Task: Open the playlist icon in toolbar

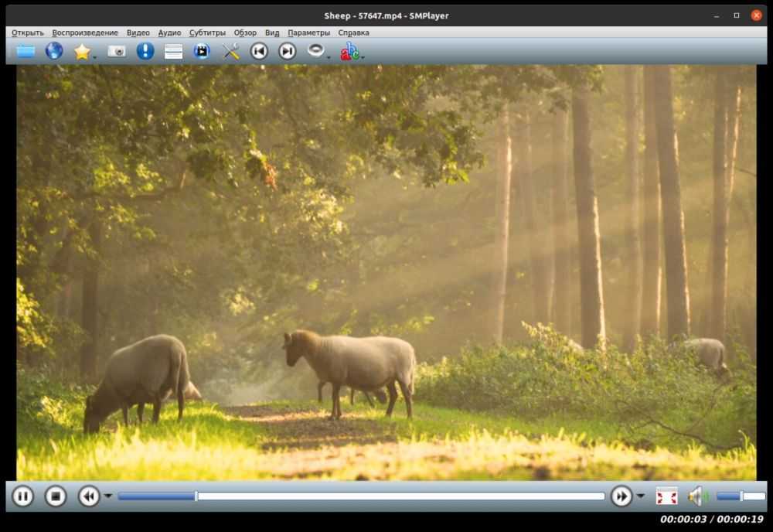Action: click(174, 52)
